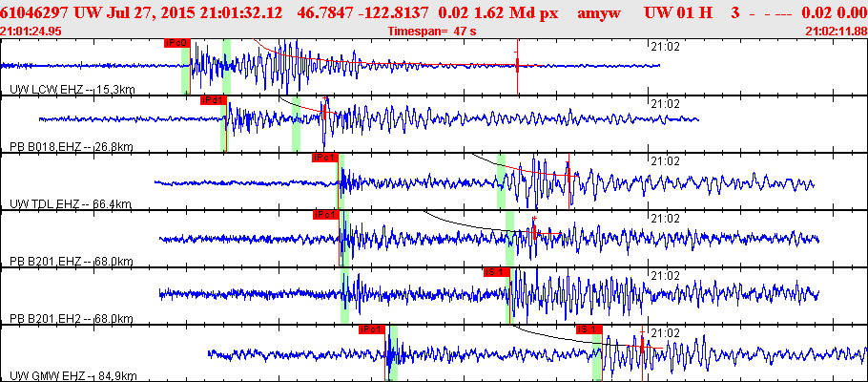Image resolution: width=868 pixels, height=382 pixels.
Task: Click the station label PB B018 EHZ -- 26.8km
Action: coord(72,147)
